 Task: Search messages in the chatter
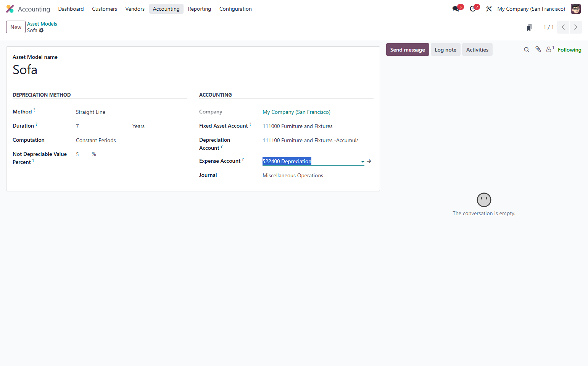pyautogui.click(x=527, y=50)
